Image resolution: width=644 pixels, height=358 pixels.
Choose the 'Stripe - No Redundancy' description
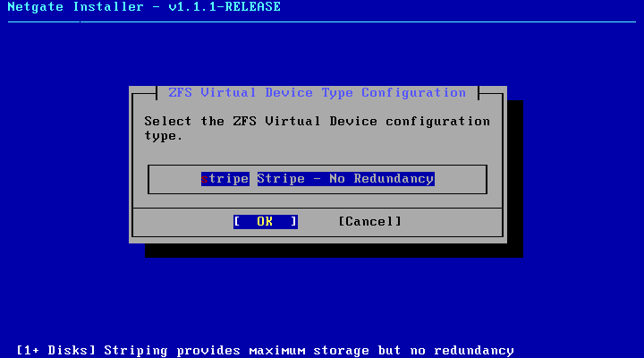tap(345, 179)
